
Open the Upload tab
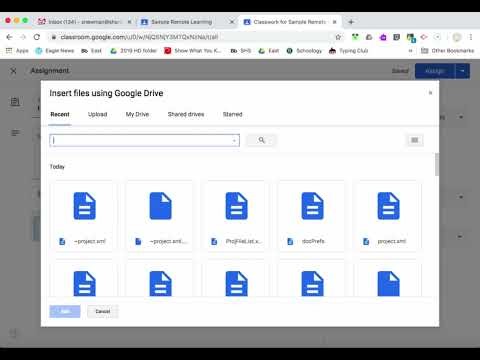(97, 114)
